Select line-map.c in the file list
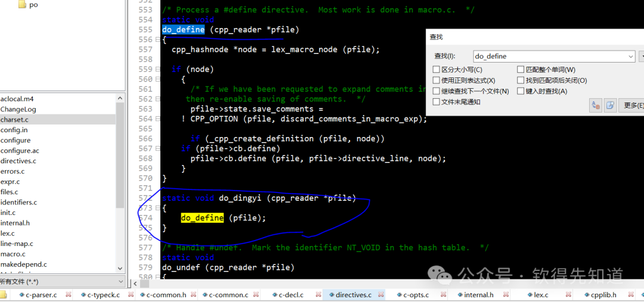Screen dimensions: 644x302 pos(17,243)
